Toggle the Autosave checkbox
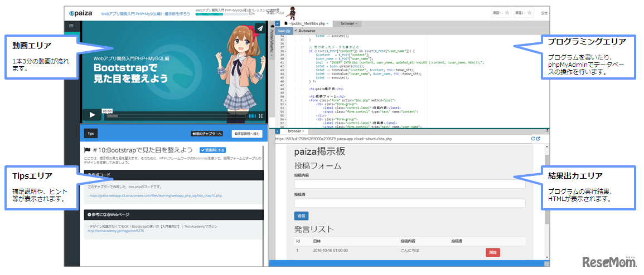Screen dimensions: 644x275 tap(296, 31)
